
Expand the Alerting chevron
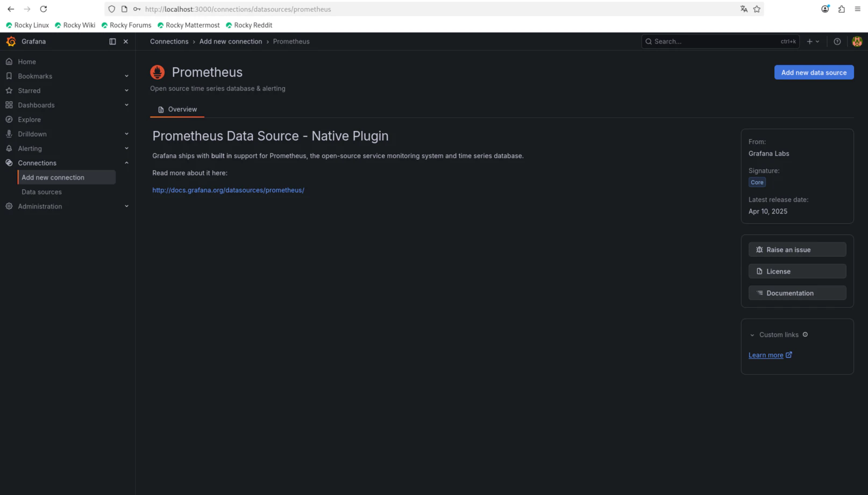click(127, 149)
